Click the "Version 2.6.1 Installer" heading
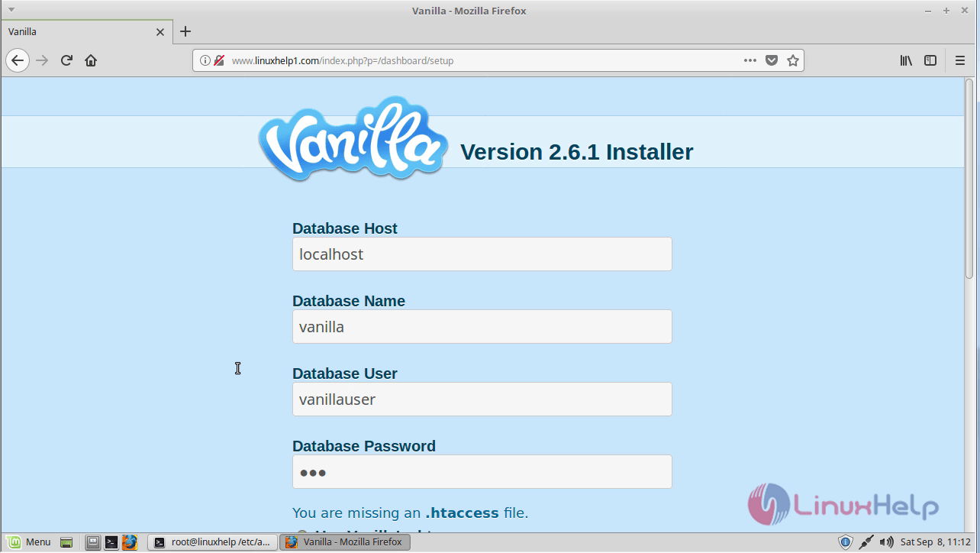Screen dimensions: 980x553 (x=577, y=151)
